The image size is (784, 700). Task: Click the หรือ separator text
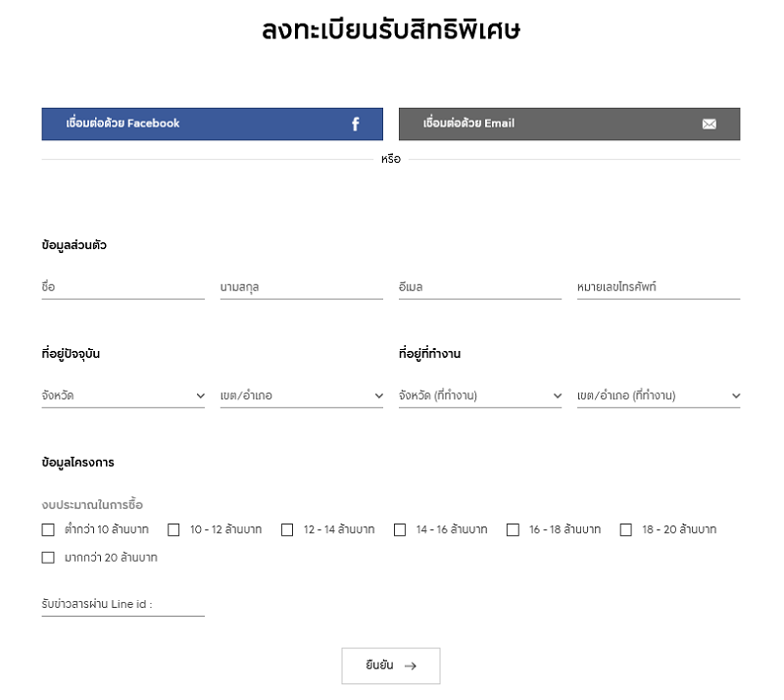tap(391, 159)
